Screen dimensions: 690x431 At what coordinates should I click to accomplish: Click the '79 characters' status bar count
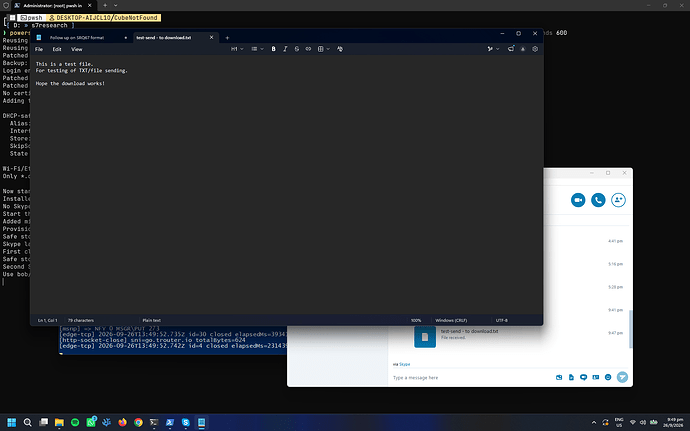click(x=81, y=320)
